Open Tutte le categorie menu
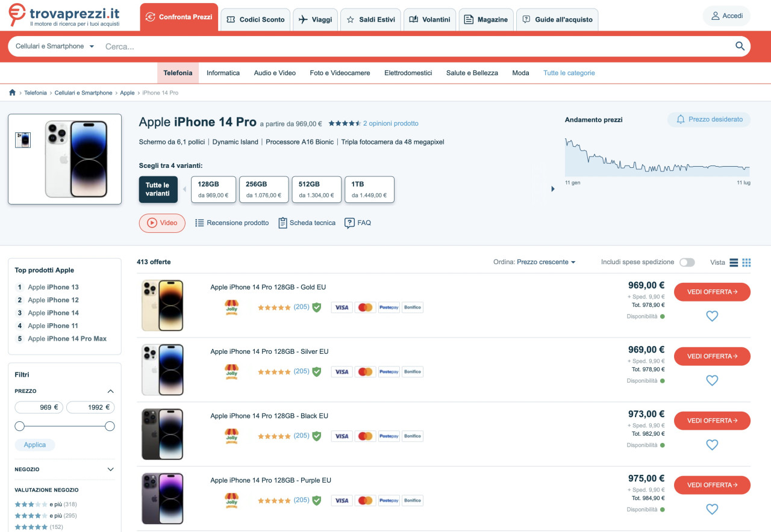The image size is (771, 532). (x=569, y=73)
